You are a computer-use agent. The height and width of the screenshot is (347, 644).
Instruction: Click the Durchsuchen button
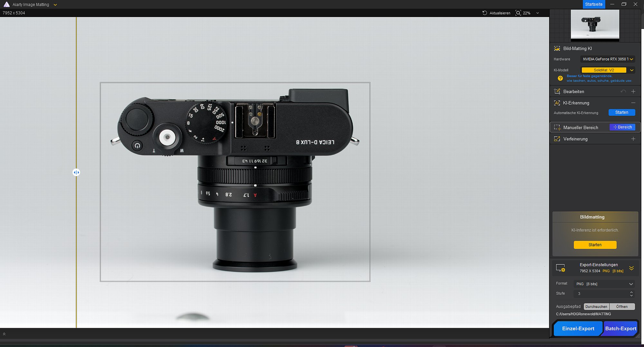tap(596, 306)
